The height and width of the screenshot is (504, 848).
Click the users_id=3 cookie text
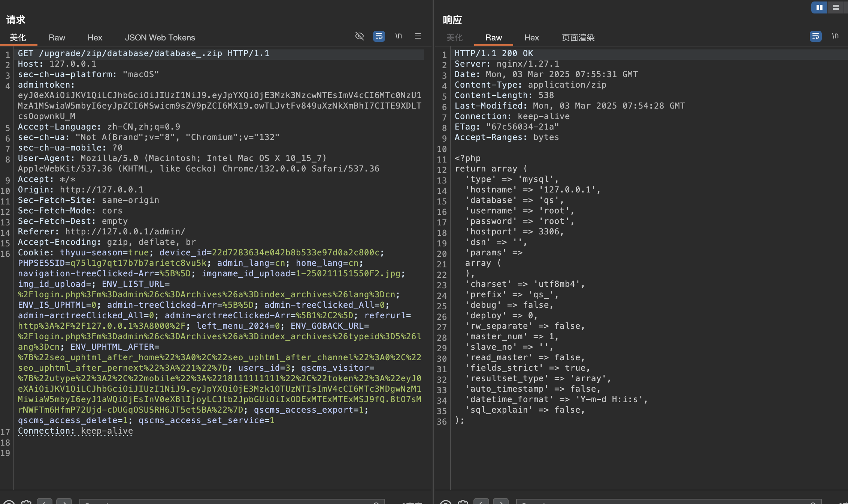tap(264, 368)
